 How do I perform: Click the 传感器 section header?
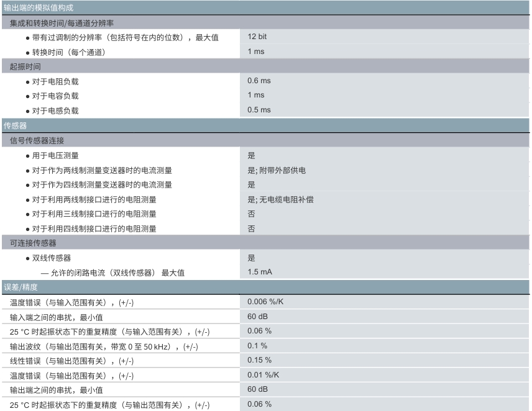pyautogui.click(x=15, y=125)
